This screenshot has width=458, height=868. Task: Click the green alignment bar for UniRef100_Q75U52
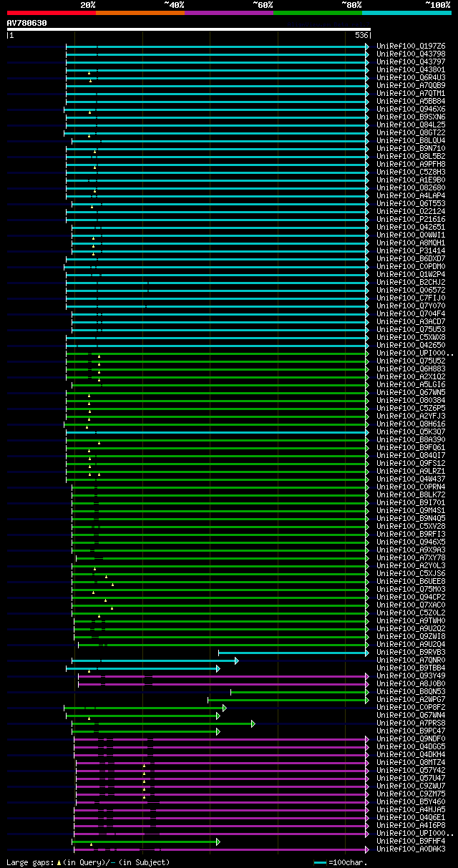pyautogui.click(x=217, y=361)
